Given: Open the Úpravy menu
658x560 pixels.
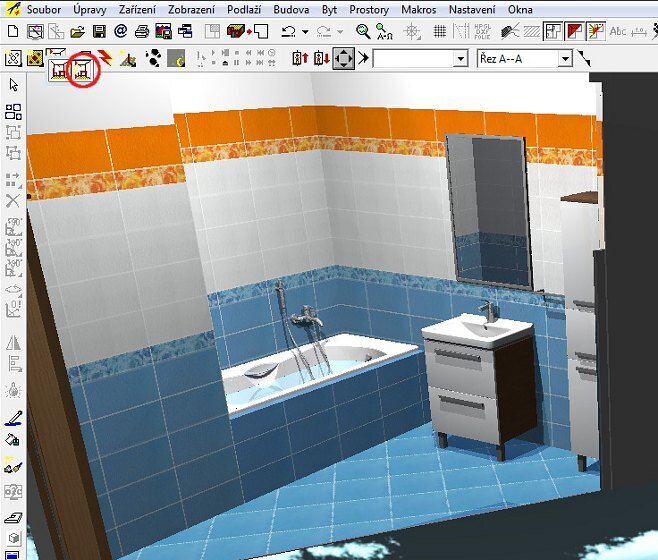Looking at the screenshot, I should tap(89, 9).
